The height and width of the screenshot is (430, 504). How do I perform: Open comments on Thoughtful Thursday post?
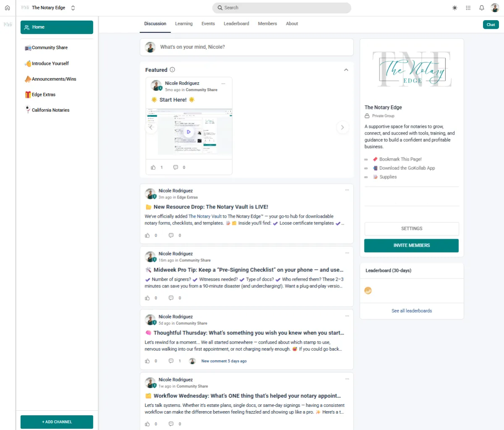pyautogui.click(x=171, y=361)
